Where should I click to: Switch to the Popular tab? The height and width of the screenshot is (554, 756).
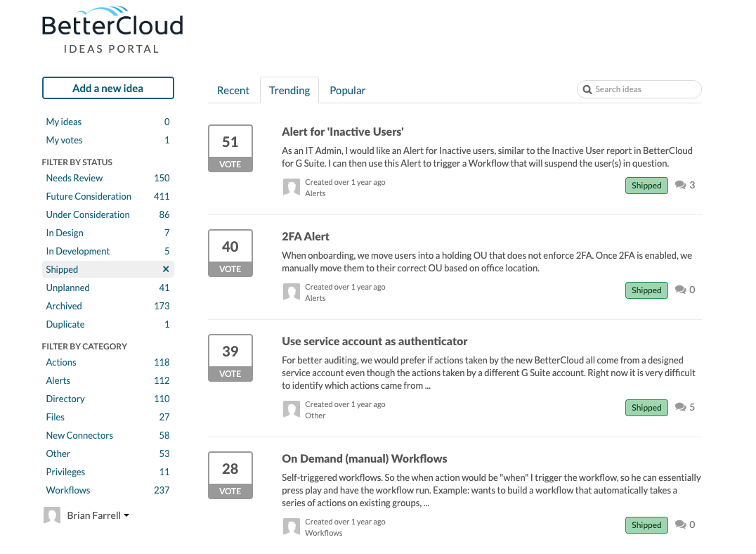[x=348, y=90]
